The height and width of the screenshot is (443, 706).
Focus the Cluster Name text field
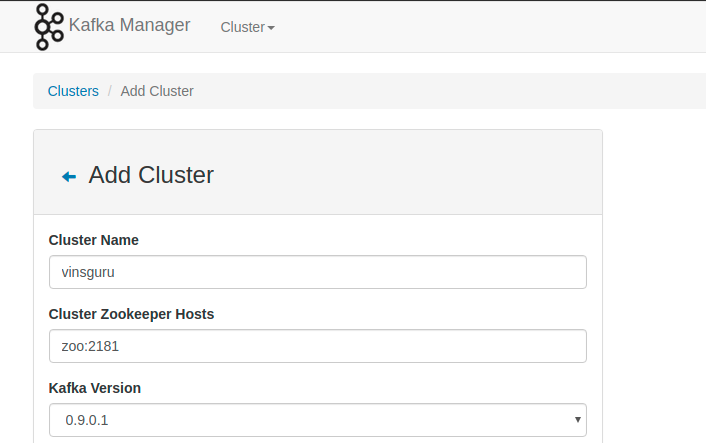(x=317, y=272)
